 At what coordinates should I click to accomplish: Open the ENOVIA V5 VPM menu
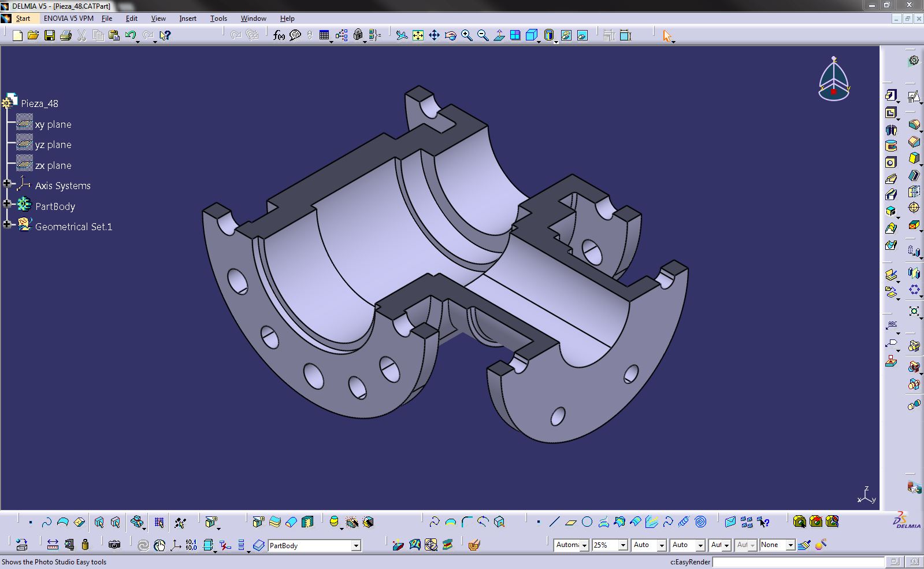pos(68,19)
